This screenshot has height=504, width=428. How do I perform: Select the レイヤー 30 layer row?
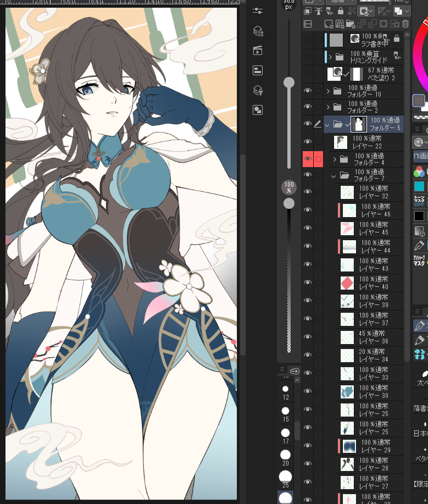click(x=363, y=391)
